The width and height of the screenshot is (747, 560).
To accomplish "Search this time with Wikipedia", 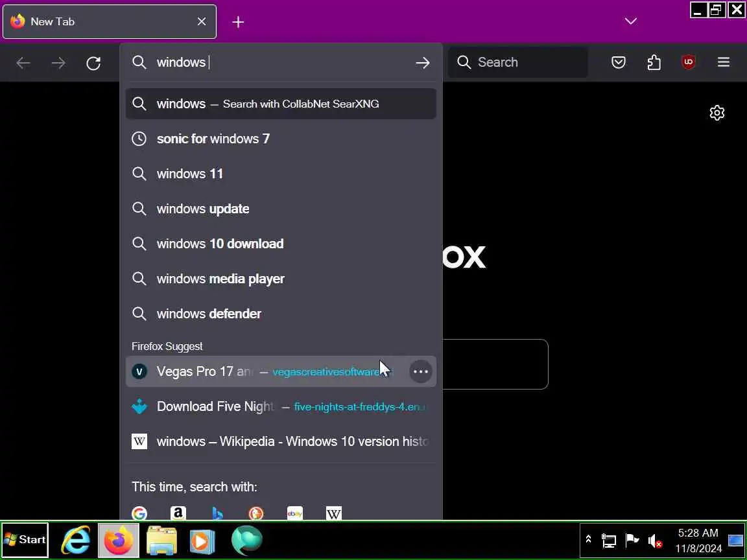I will pos(334,513).
